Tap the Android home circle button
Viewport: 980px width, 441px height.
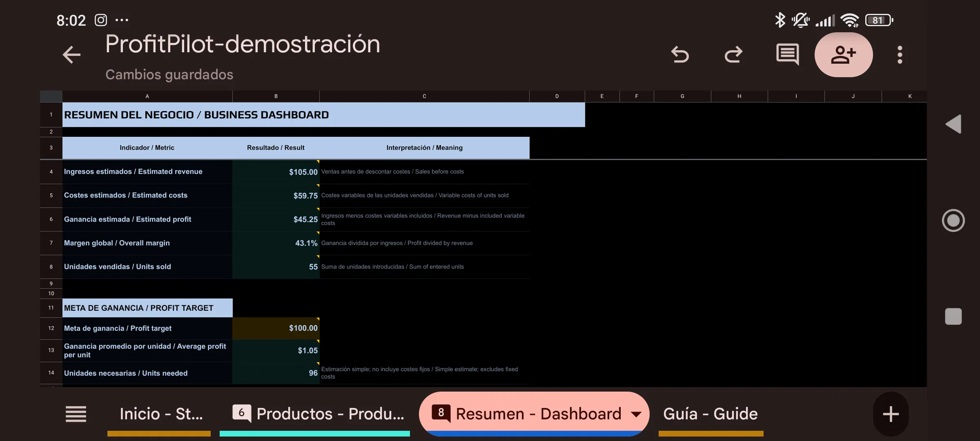(953, 220)
